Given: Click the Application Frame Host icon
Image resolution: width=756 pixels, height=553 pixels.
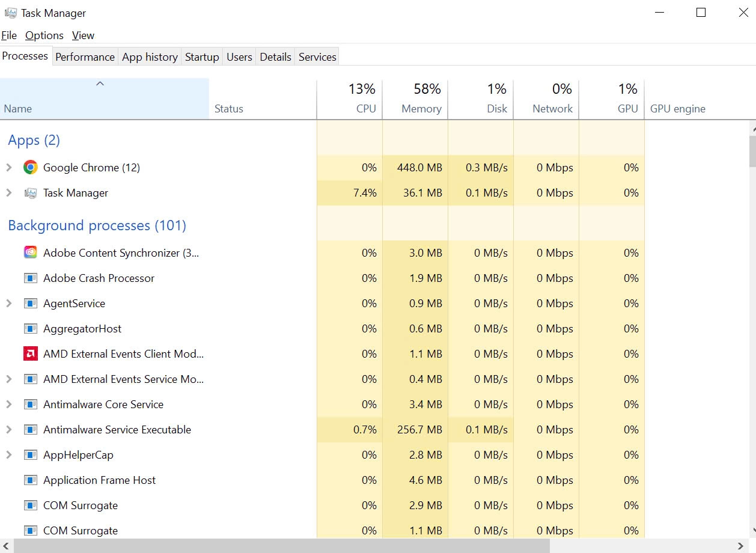Looking at the screenshot, I should (x=30, y=480).
